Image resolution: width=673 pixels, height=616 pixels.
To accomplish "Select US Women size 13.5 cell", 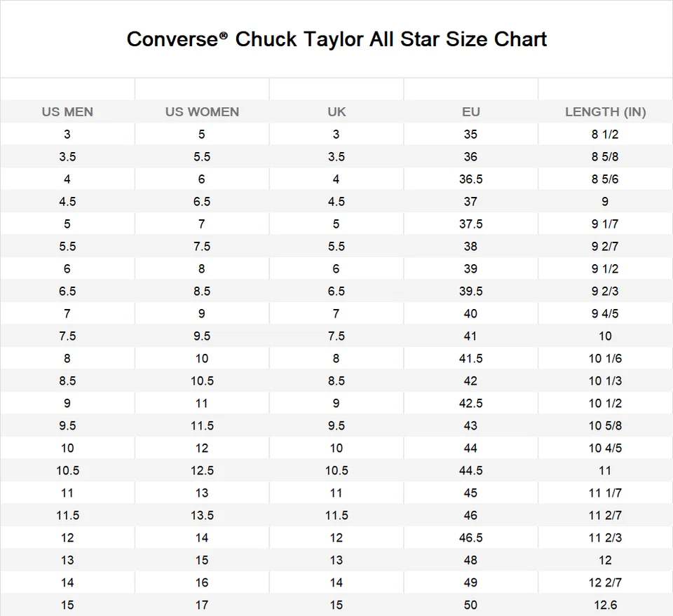I will click(x=202, y=516).
